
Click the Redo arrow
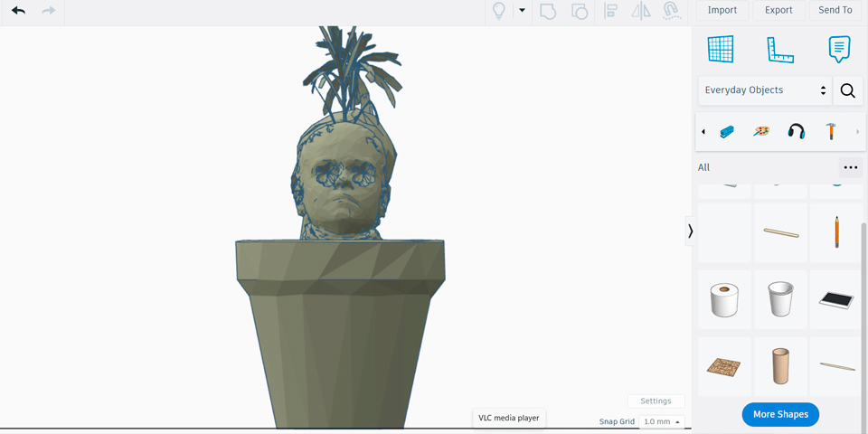coord(49,11)
